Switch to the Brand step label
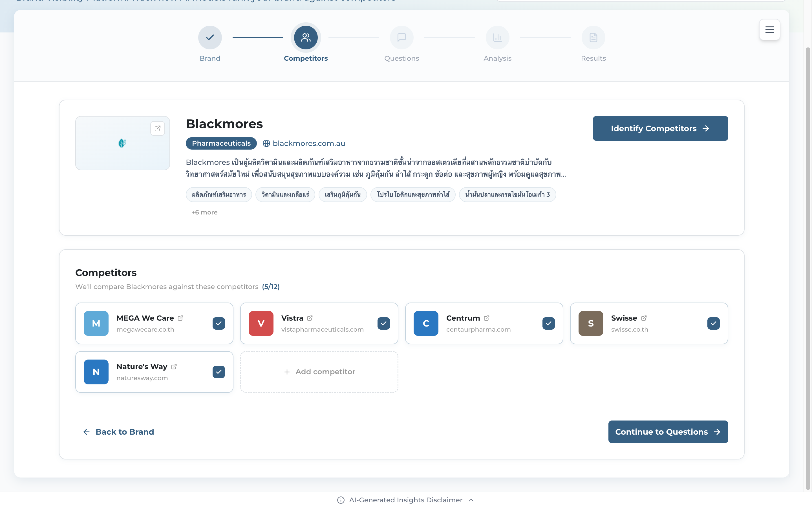This screenshot has height=508, width=812. [210, 58]
